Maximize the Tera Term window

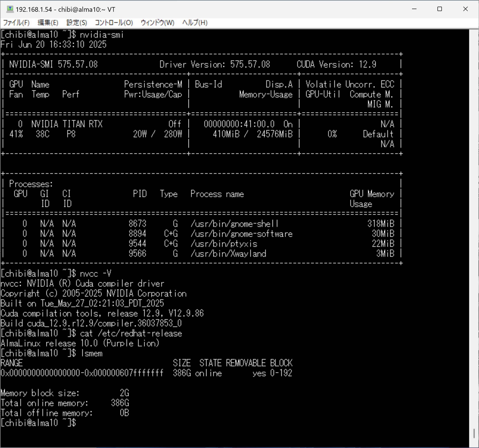tap(439, 9)
